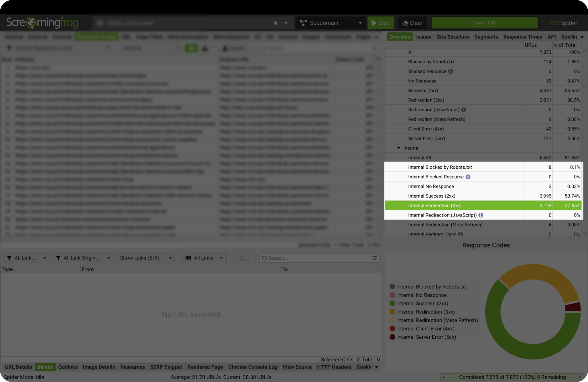Image resolution: width=588 pixels, height=382 pixels.
Task: Click the info icon next to Internal Redirection (JavaScript)
Action: pos(481,215)
